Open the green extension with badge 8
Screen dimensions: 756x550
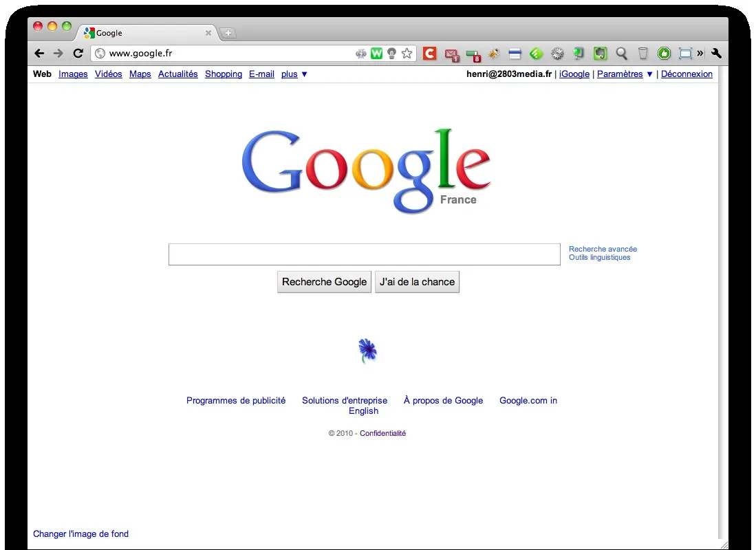click(x=474, y=56)
